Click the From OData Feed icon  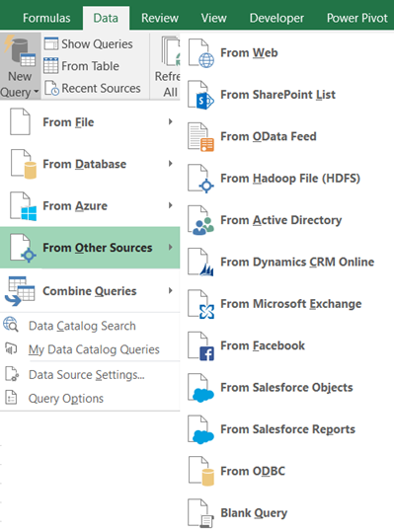[200, 137]
